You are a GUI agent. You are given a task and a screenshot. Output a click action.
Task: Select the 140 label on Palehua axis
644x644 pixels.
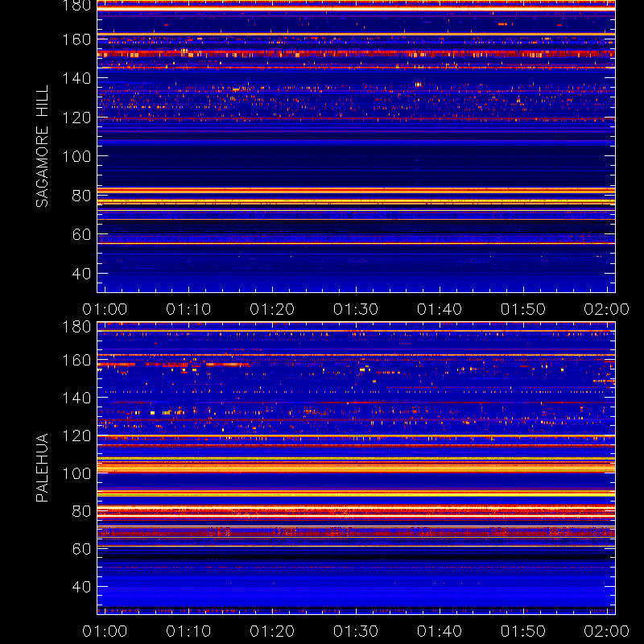click(x=76, y=398)
